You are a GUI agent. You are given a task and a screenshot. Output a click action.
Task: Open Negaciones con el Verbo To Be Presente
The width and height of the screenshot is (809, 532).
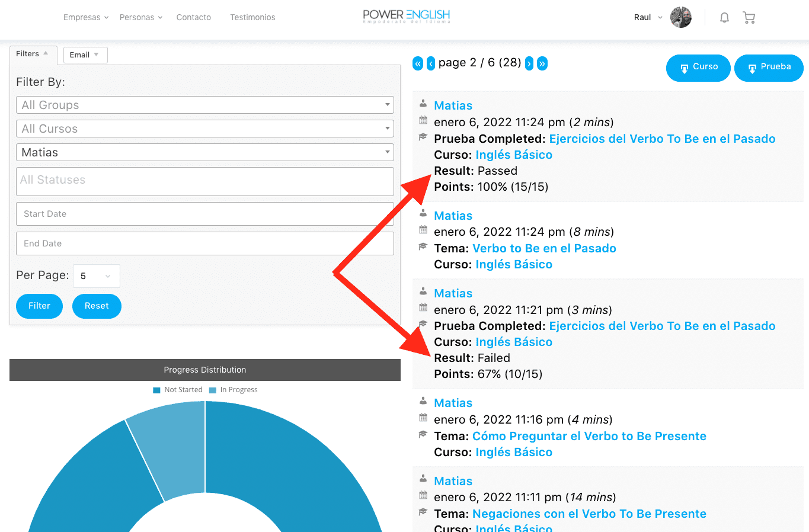pos(589,514)
